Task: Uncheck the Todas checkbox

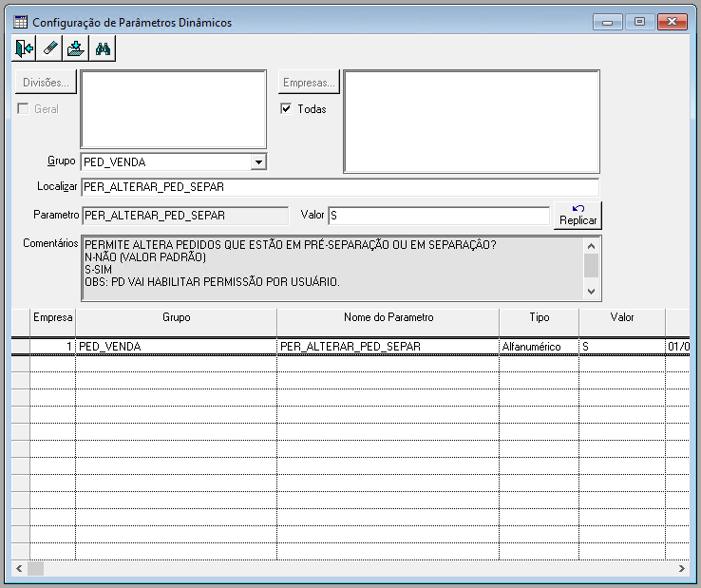Action: pyautogui.click(x=286, y=108)
